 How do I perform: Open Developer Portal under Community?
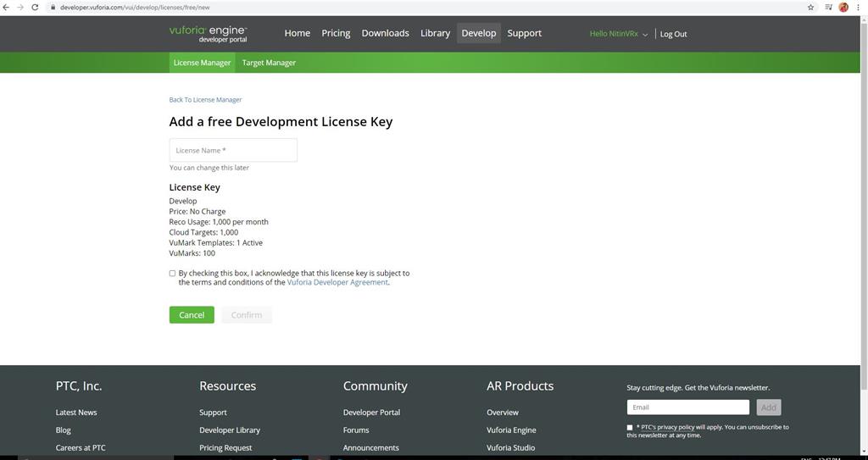(371, 413)
